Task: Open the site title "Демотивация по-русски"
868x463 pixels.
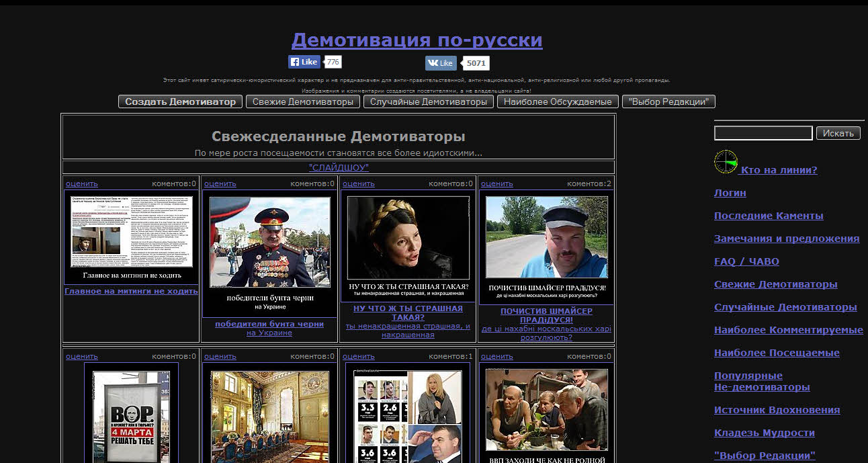Action: point(417,40)
